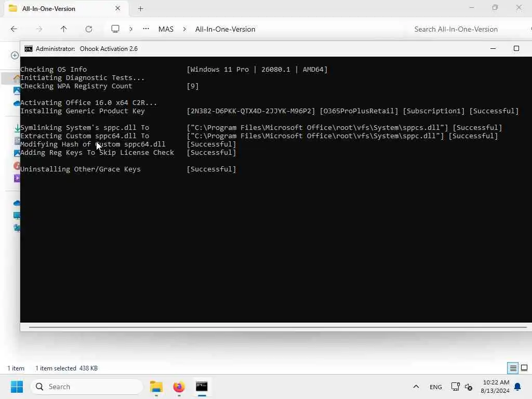This screenshot has height=399, width=532.
Task: Click 'Checking OS Info' line
Action: coord(54,69)
